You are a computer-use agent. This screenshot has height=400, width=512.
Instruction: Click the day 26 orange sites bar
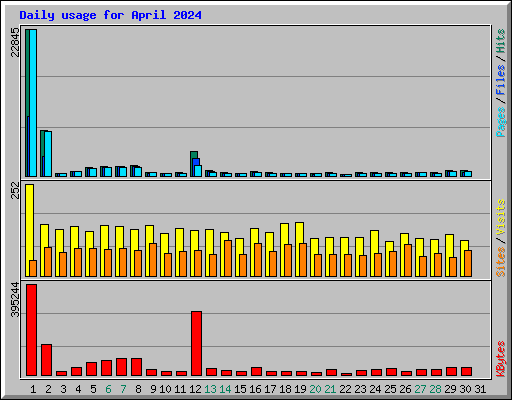click(408, 260)
